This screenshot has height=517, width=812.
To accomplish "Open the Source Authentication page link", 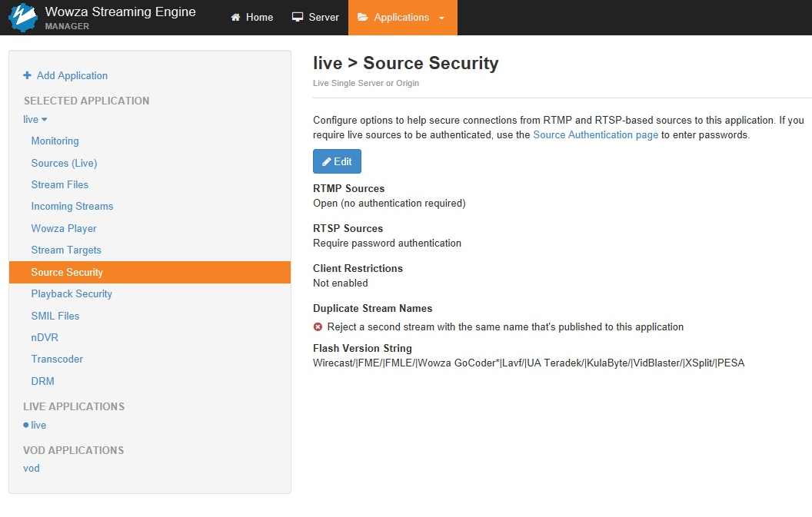I will [x=595, y=134].
